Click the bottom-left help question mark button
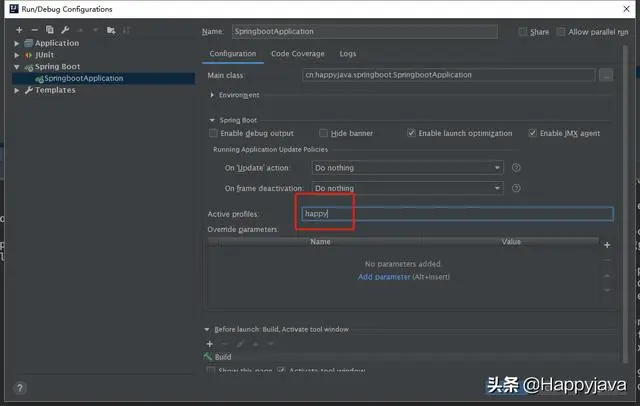This screenshot has height=406, width=640. pos(20,388)
